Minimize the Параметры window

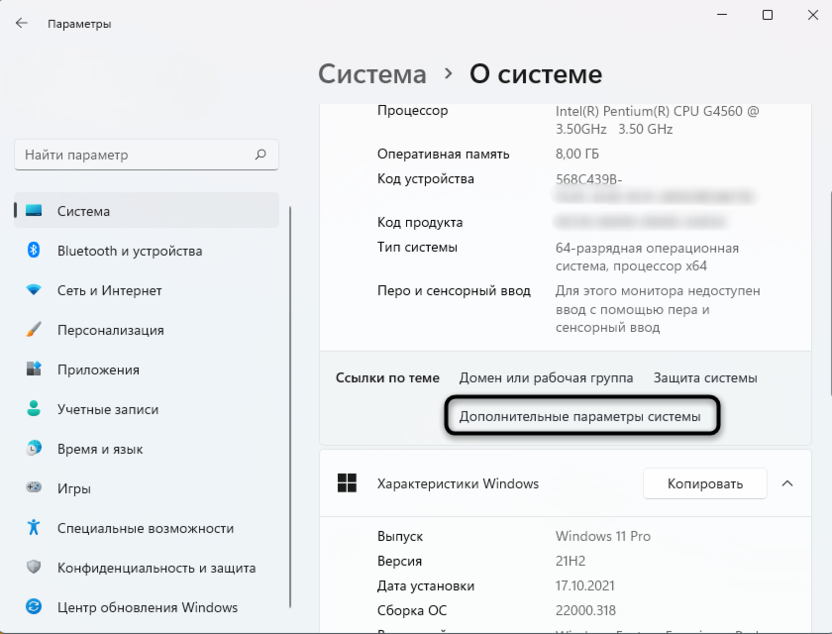(x=722, y=15)
